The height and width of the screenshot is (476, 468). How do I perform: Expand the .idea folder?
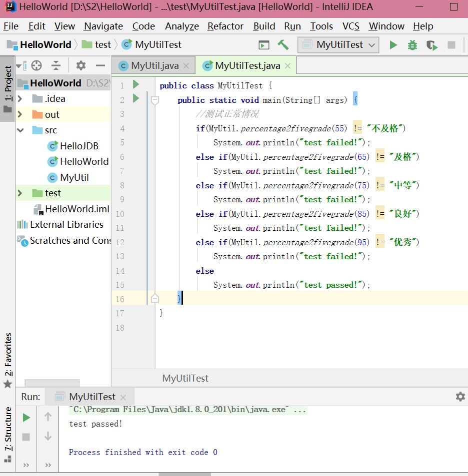[20, 99]
